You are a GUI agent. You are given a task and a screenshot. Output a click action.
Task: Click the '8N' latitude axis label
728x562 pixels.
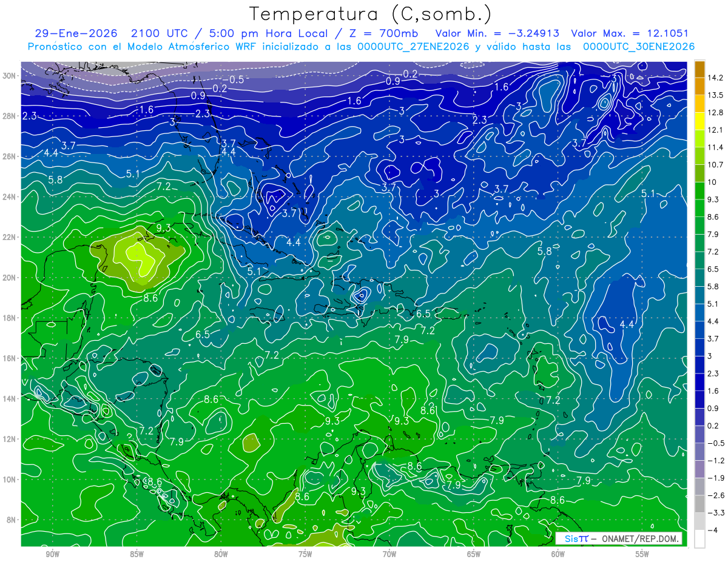pyautogui.click(x=12, y=520)
